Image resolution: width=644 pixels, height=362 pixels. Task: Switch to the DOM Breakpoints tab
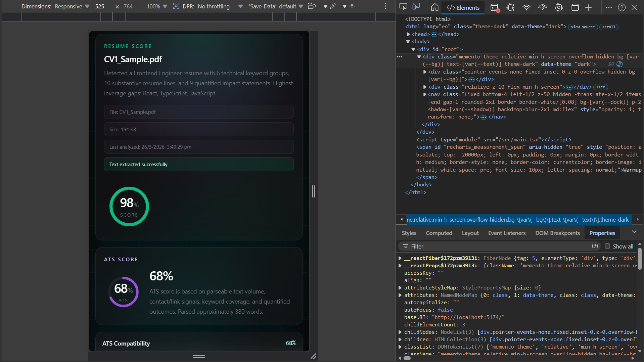pos(557,233)
